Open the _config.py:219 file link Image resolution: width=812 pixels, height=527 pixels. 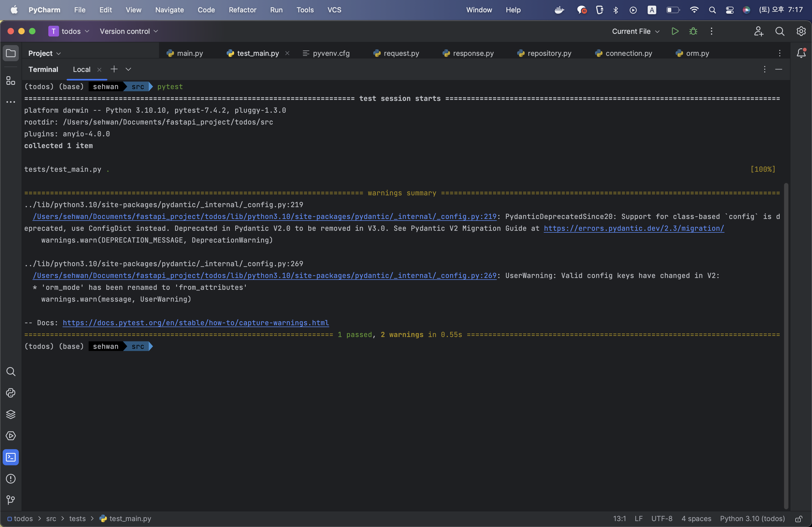[x=264, y=217]
